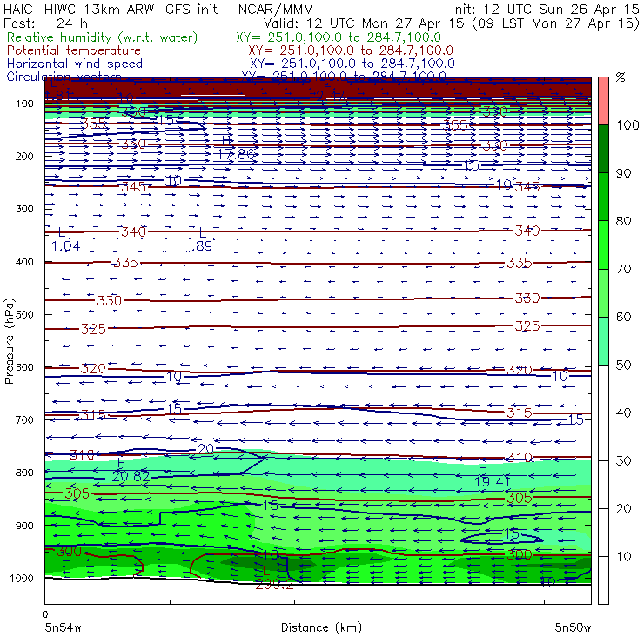Click the red 'Potential temperature' legend entry
The height and width of the screenshot is (644, 644).
(74, 50)
